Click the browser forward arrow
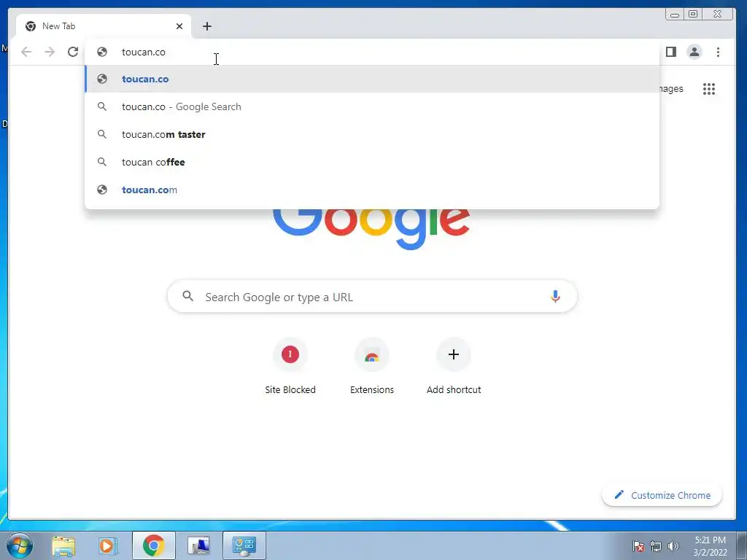This screenshot has width=747, height=560. tap(50, 52)
